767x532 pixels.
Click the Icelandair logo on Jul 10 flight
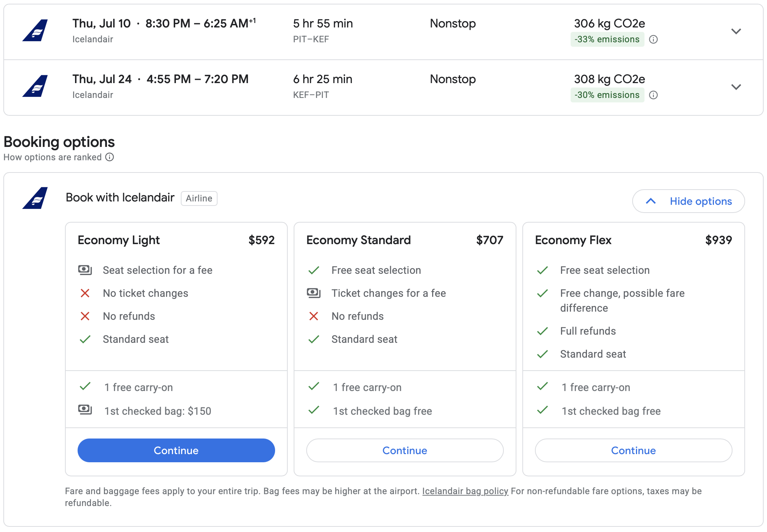35,30
